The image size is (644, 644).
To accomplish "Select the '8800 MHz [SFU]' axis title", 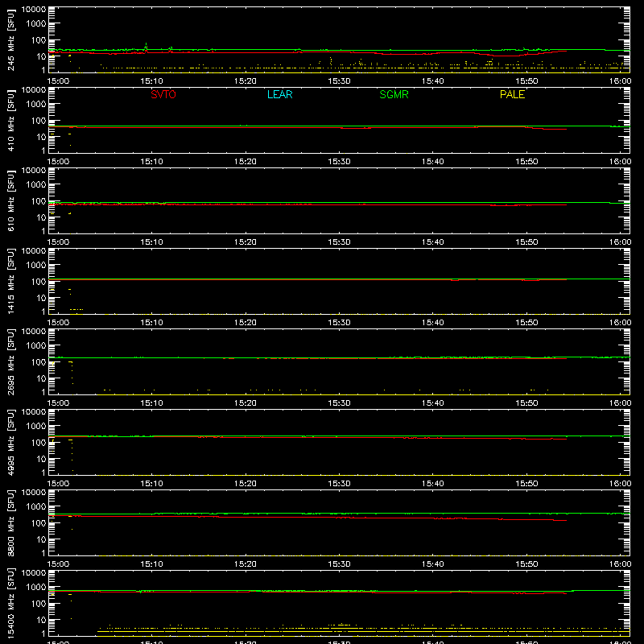I will pyautogui.click(x=11, y=522).
